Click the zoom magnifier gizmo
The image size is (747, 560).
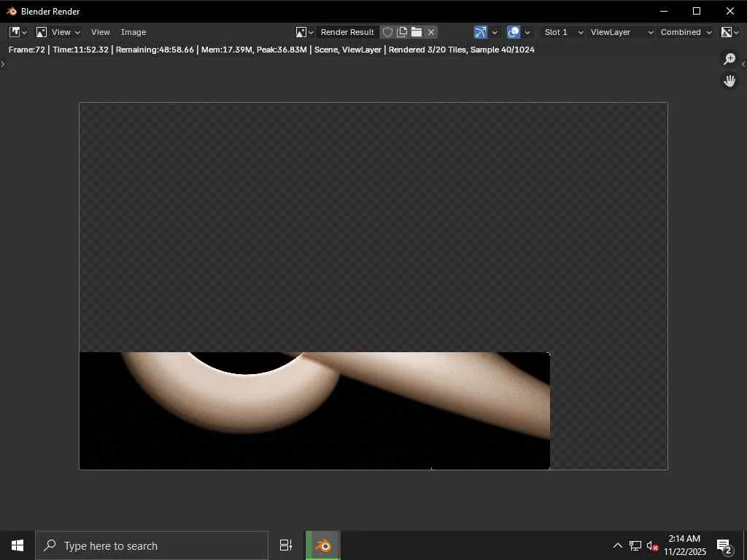click(x=729, y=59)
